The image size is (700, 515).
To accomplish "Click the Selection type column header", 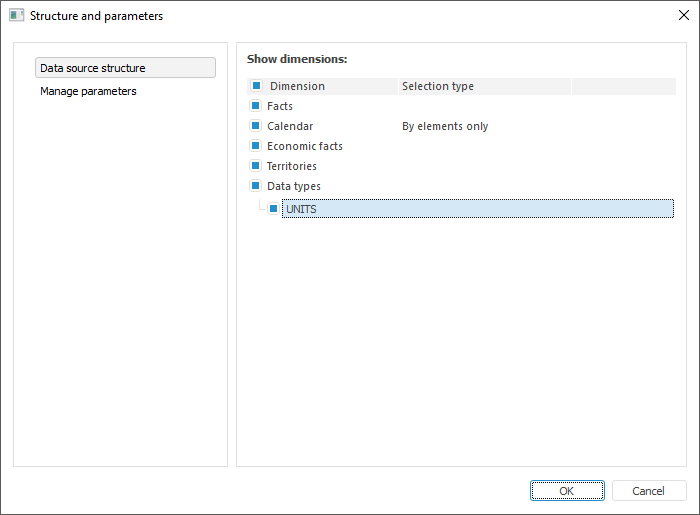I will tap(438, 86).
